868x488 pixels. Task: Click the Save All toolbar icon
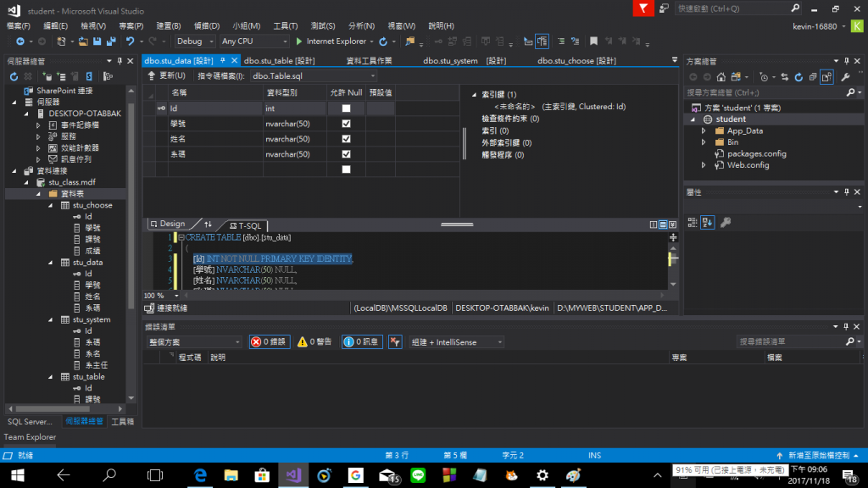coord(111,42)
